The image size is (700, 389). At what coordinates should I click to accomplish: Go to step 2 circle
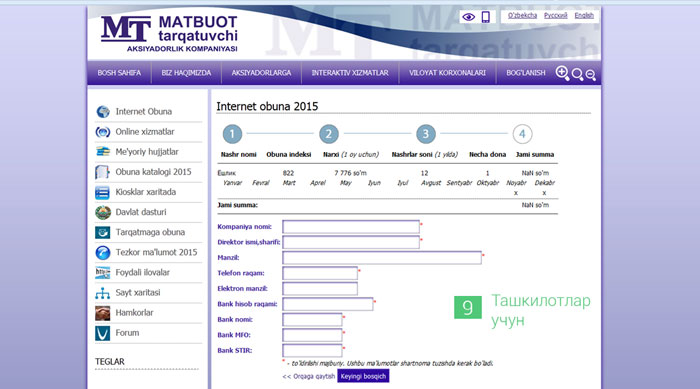tap(329, 134)
